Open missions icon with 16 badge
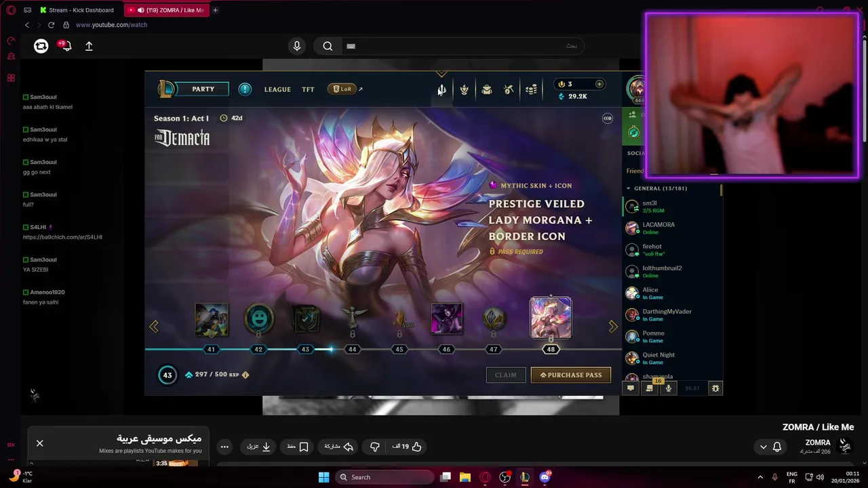Screen dimensions: 868x488 (650, 388)
